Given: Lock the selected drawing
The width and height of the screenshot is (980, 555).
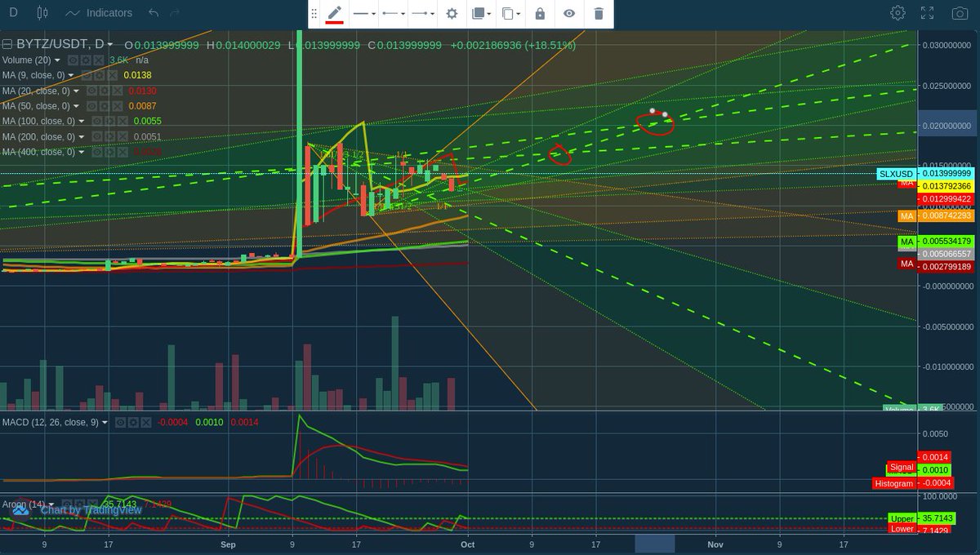Looking at the screenshot, I should pyautogui.click(x=540, y=13).
